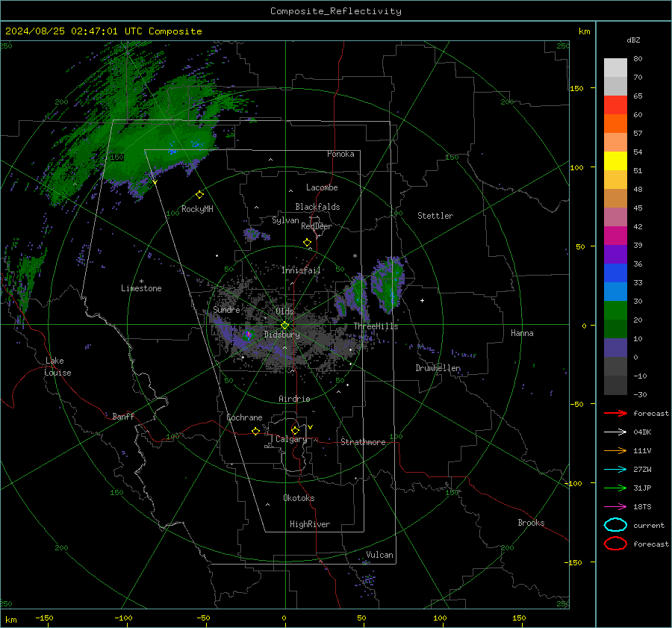
Task: Click the Cochrane label
Action: tap(244, 417)
